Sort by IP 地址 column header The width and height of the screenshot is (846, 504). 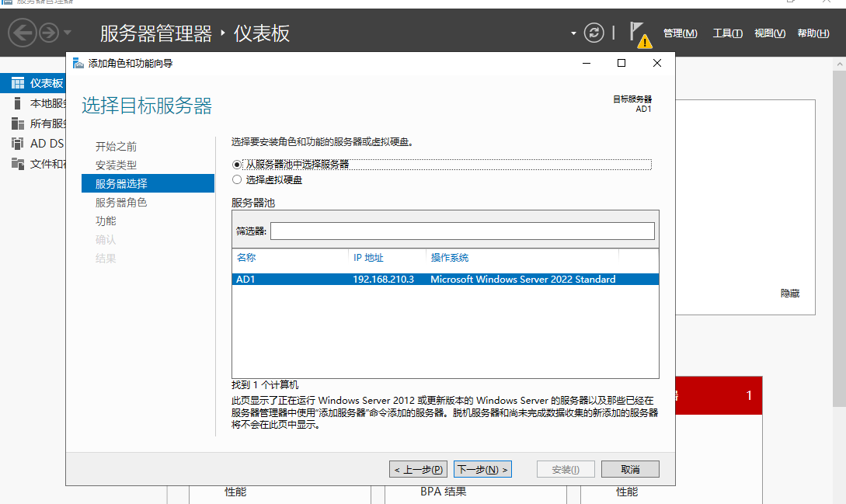click(x=368, y=258)
